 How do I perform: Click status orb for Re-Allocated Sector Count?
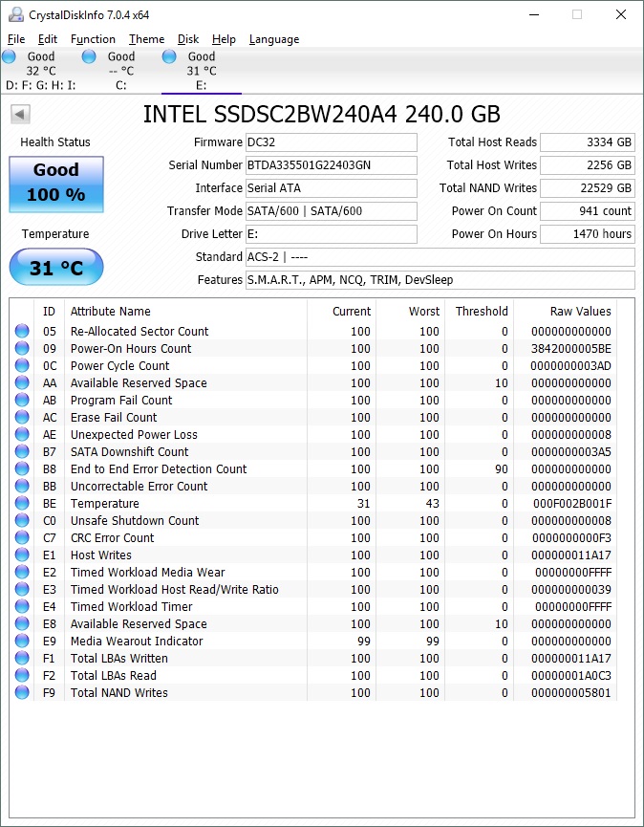click(22, 332)
